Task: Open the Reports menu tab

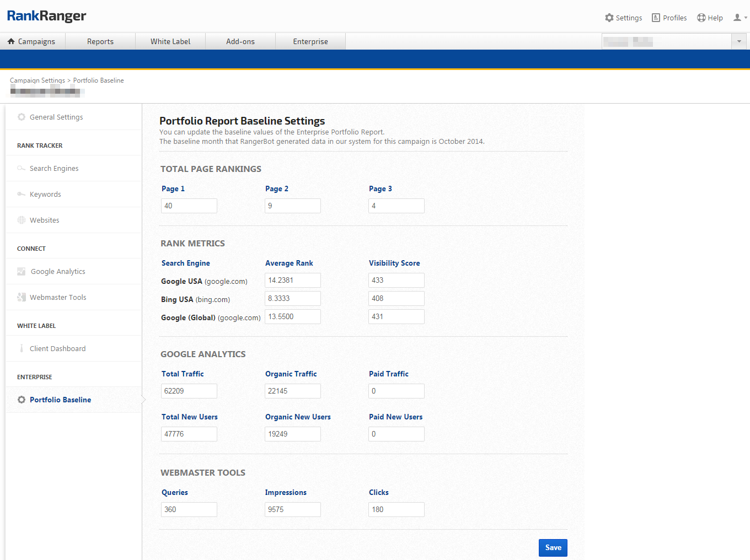Action: (100, 41)
